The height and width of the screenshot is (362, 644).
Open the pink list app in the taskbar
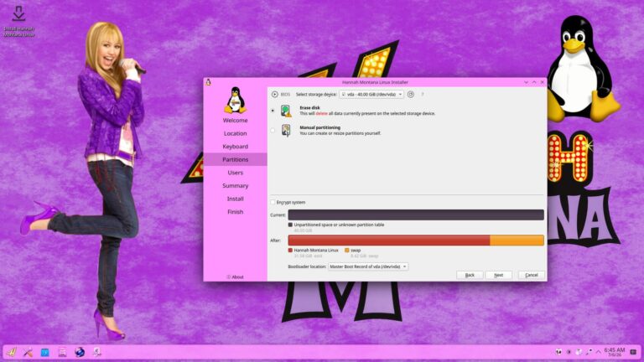62,352
